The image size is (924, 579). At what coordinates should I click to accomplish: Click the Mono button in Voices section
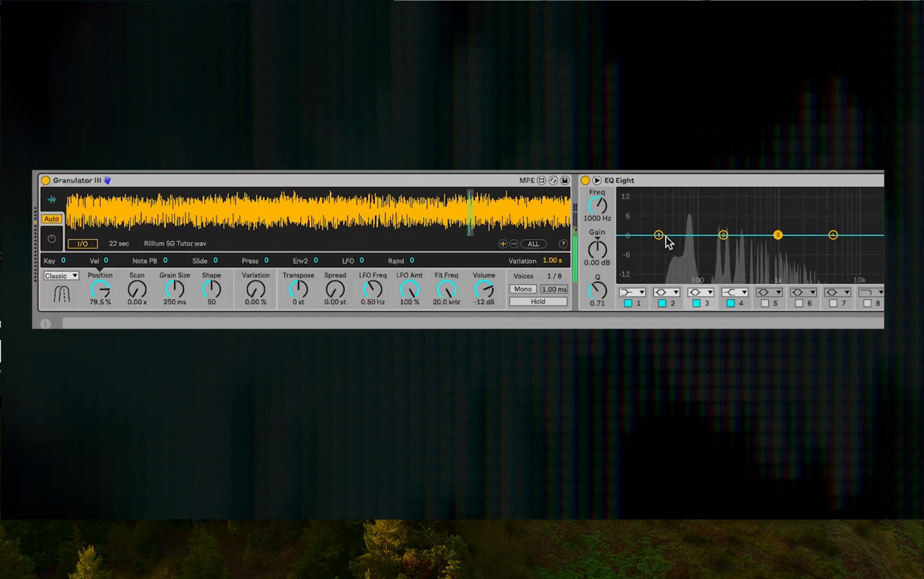pyautogui.click(x=523, y=289)
